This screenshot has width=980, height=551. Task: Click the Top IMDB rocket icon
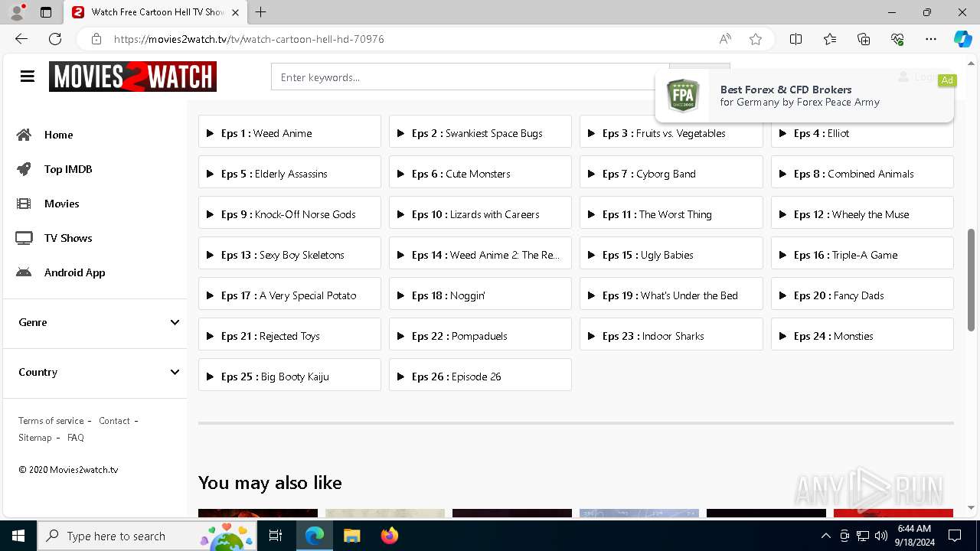(24, 169)
